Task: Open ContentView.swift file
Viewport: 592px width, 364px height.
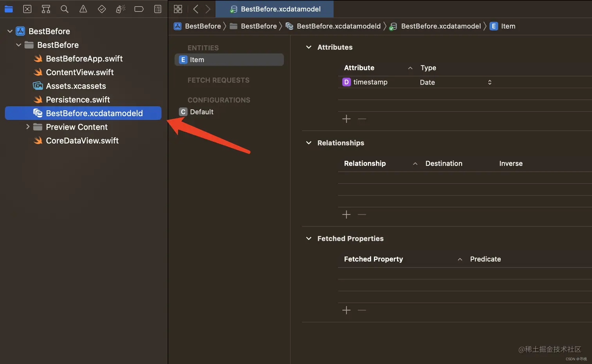Action: click(80, 72)
